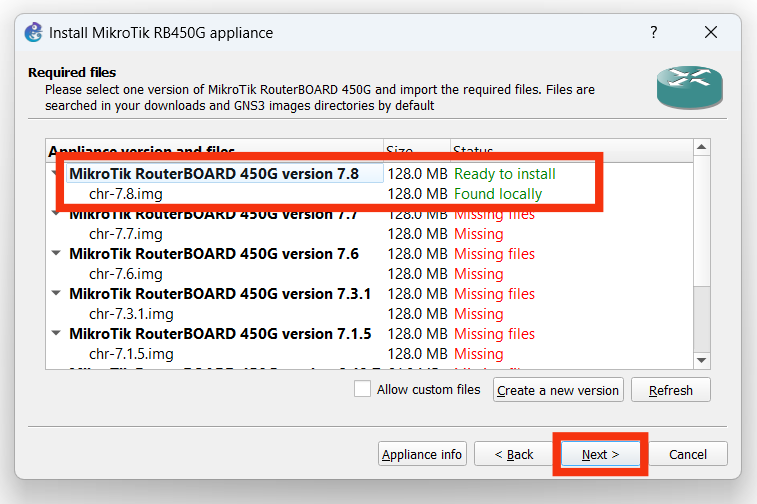Select the chr-7.3.1.img file row
757x504 pixels.
[132, 314]
